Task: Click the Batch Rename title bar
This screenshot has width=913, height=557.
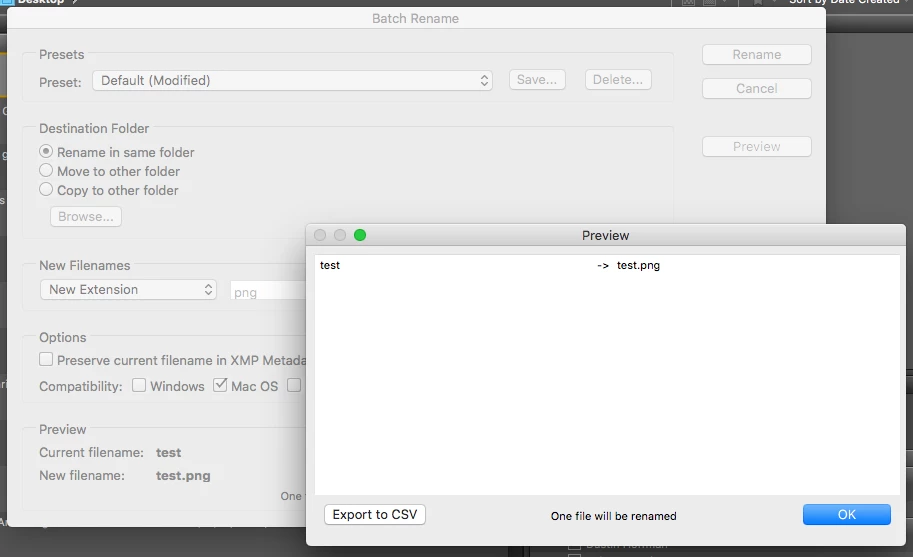Action: (416, 19)
